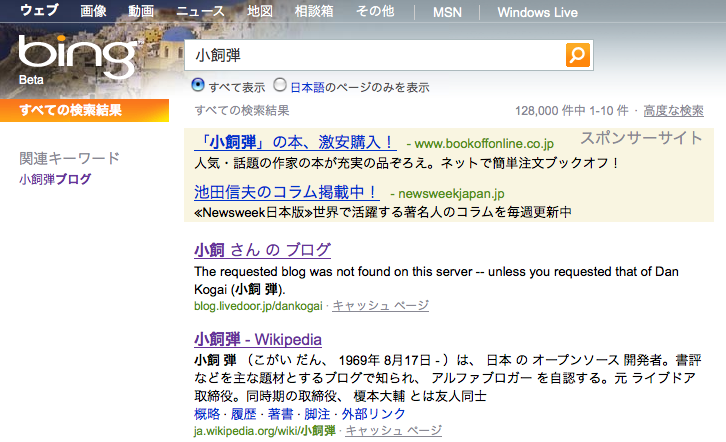Screen dimensions: 726x442
Task: Click the newsweekjapan.jp URL text
Action: (x=451, y=194)
